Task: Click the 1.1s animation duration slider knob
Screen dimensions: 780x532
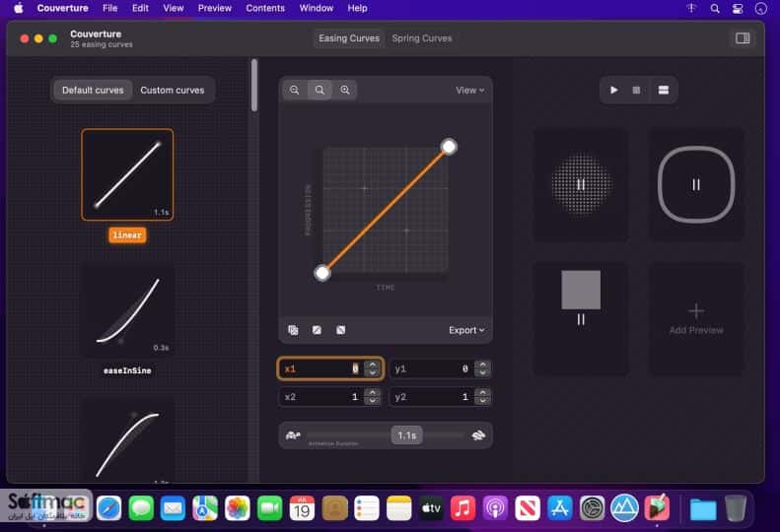Action: click(407, 435)
